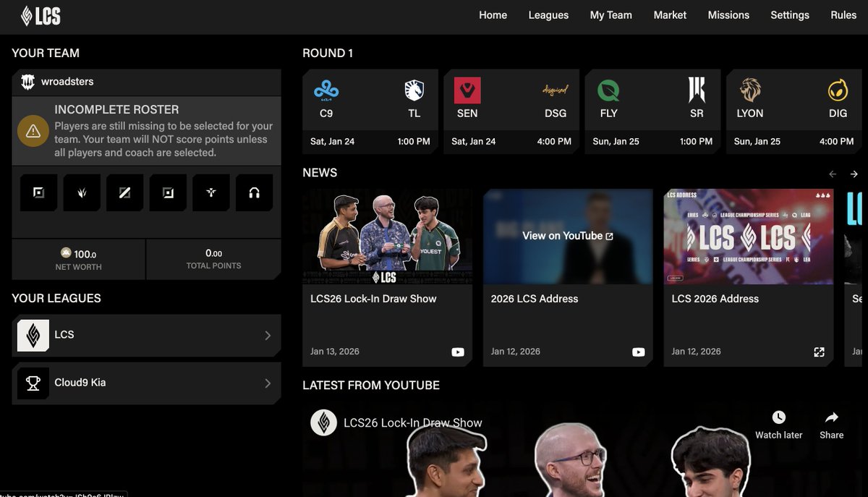The image size is (868, 497).
Task: Click Share on the YouTube video
Action: click(x=832, y=425)
